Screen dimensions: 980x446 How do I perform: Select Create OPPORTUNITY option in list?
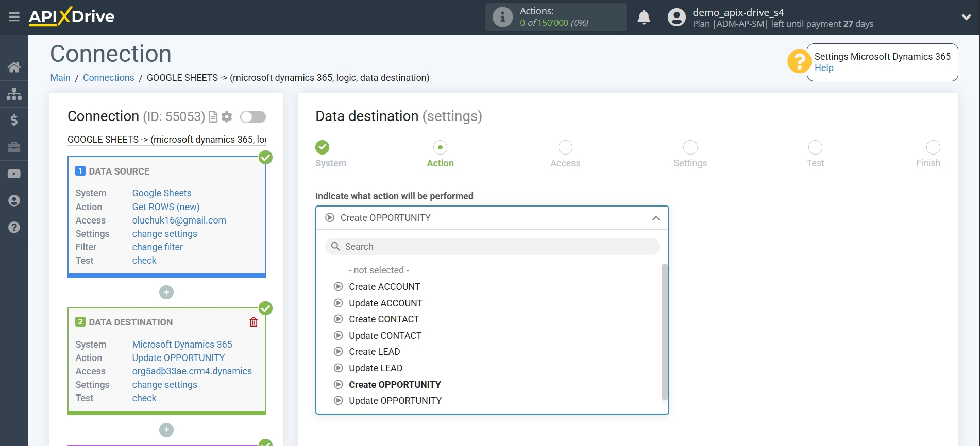coord(395,385)
